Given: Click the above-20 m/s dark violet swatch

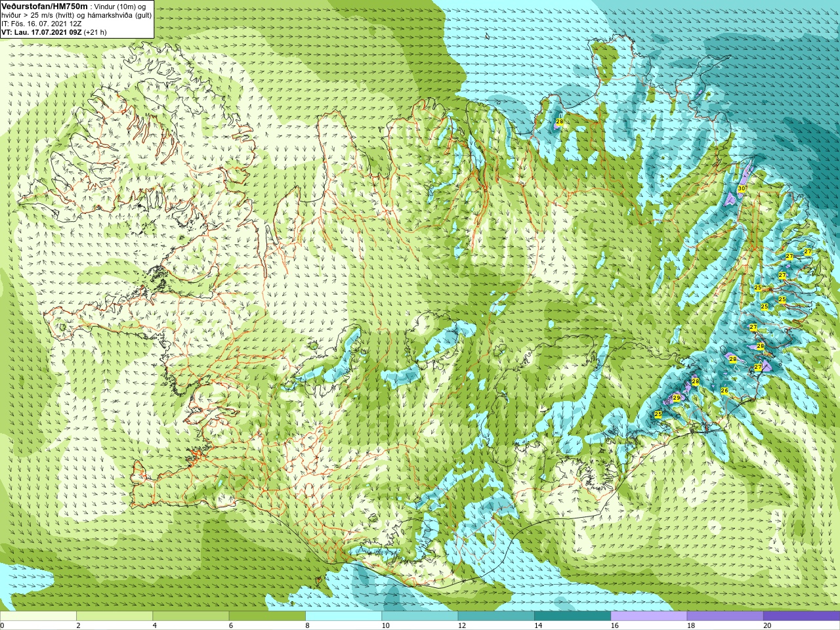Looking at the screenshot, I should (801, 616).
